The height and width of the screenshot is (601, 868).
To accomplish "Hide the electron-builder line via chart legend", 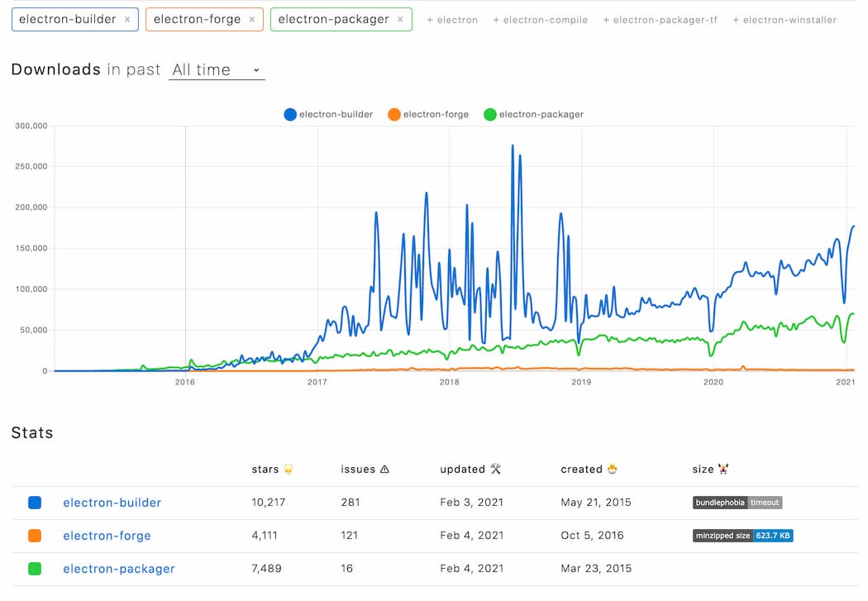I will [x=329, y=114].
